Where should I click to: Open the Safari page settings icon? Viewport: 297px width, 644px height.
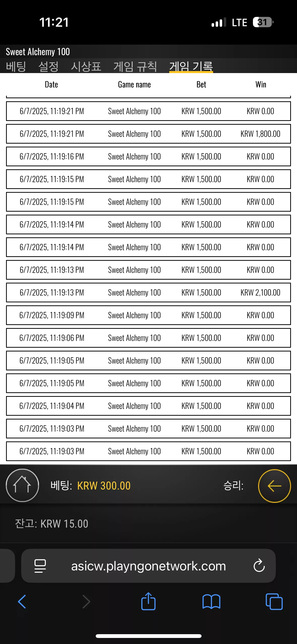coord(40,566)
